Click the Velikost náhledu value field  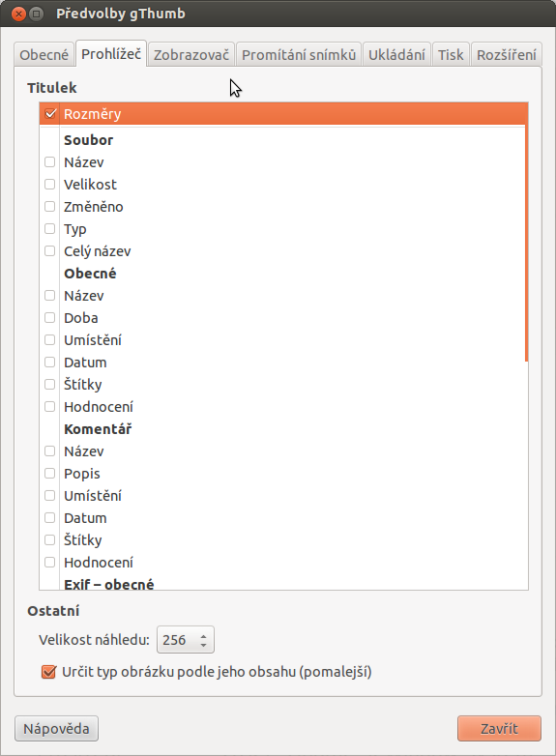[x=177, y=640]
